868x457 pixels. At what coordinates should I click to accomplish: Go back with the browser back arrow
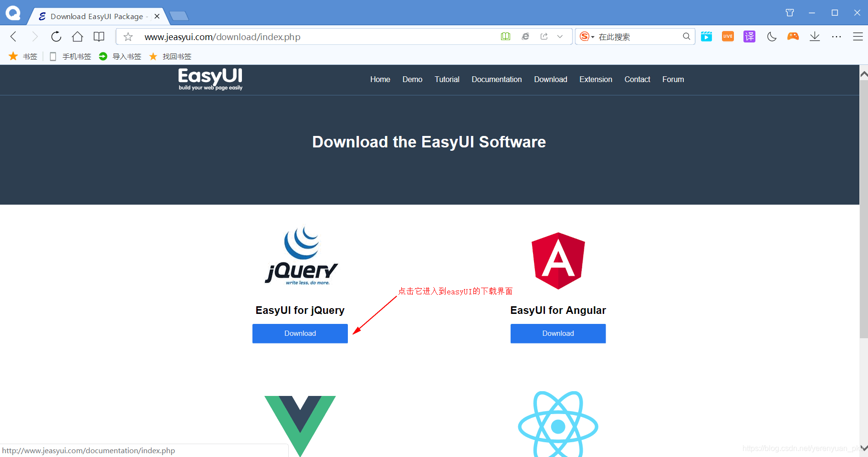point(13,37)
